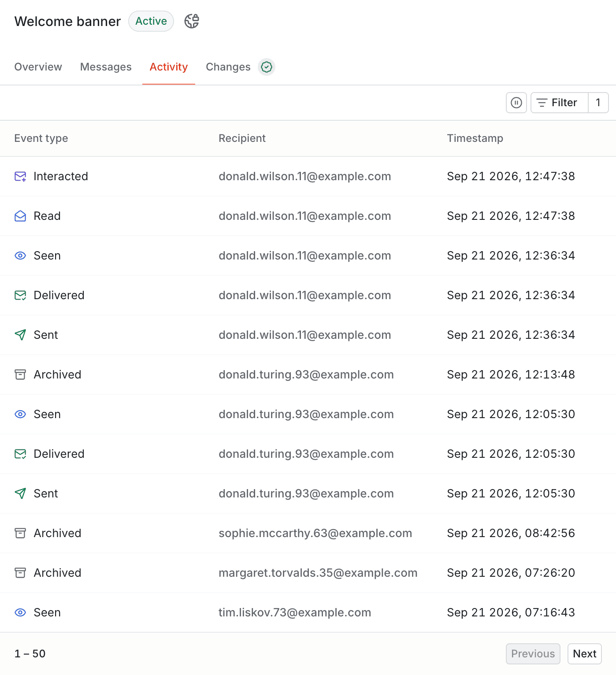Click the Seen eye icon for tim.liskov.73
The height and width of the screenshot is (675, 616).
[20, 613]
